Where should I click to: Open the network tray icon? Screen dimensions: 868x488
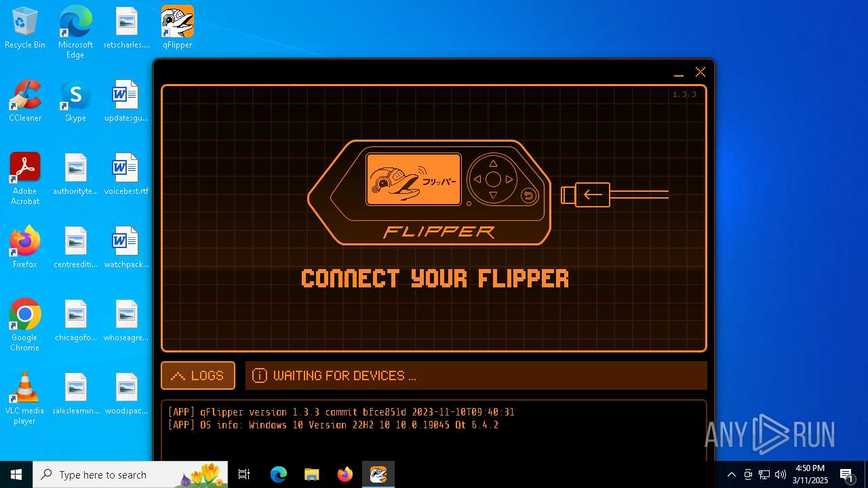coord(764,474)
